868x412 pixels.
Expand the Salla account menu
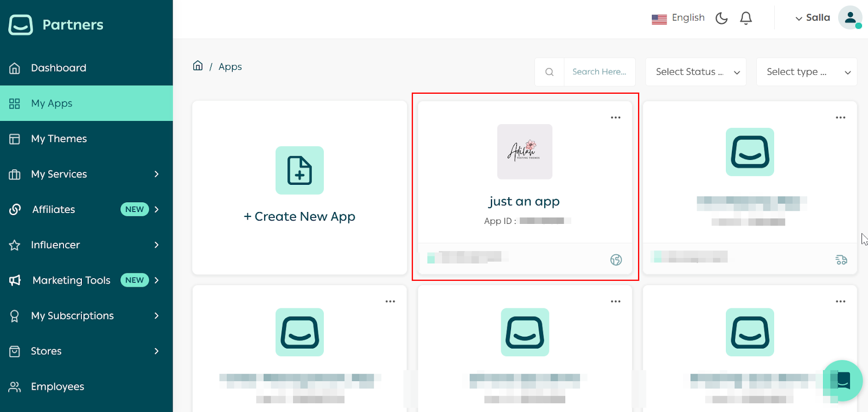coord(812,18)
